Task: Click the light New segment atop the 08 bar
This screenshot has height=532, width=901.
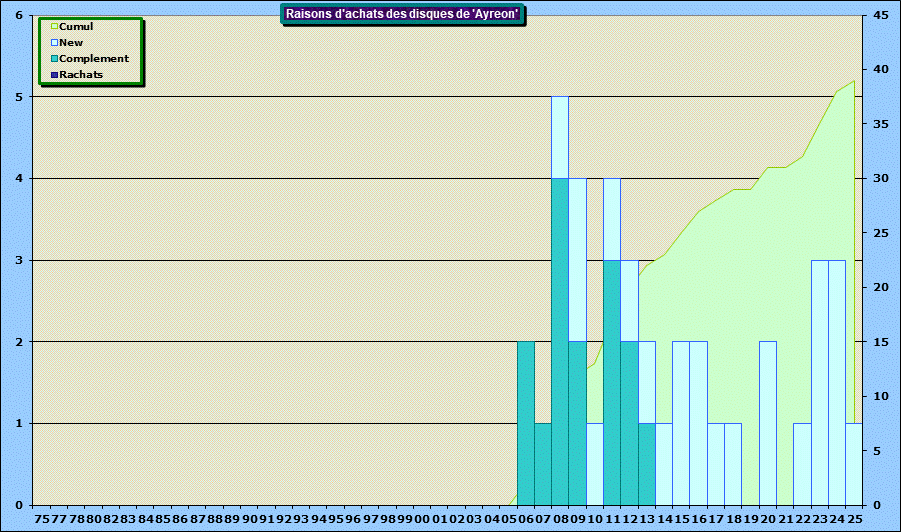Action: 560,137
